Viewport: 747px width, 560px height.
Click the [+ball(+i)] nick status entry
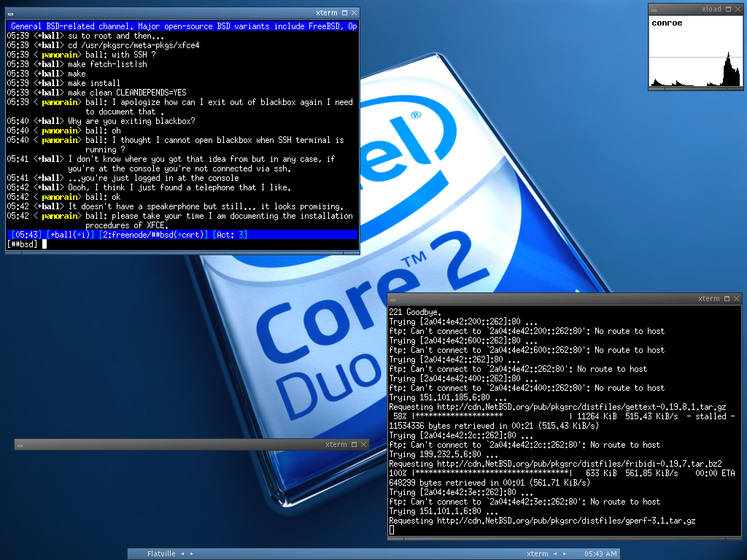coord(71,234)
